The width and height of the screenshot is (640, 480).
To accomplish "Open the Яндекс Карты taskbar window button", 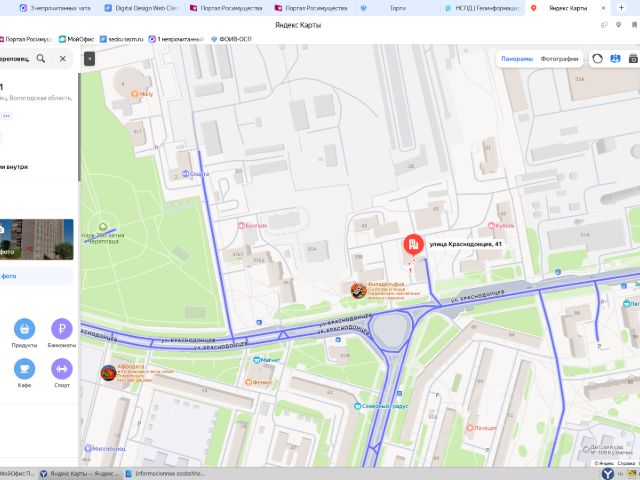I will coord(81,473).
